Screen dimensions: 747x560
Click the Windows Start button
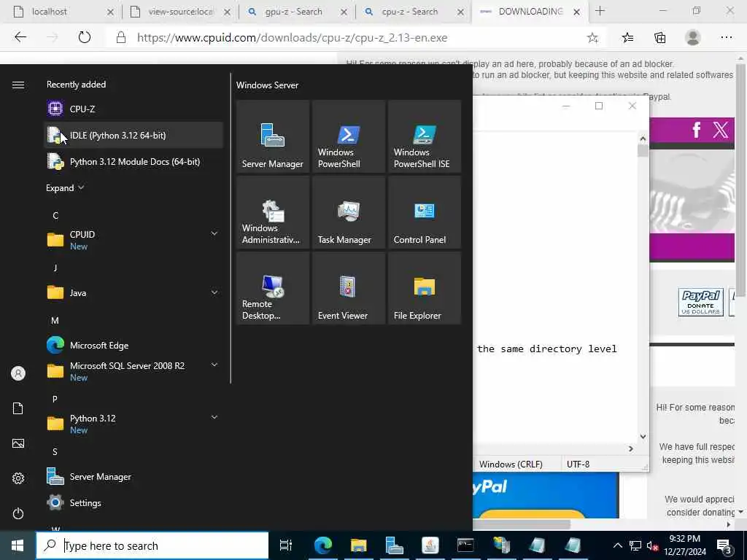[18, 545]
